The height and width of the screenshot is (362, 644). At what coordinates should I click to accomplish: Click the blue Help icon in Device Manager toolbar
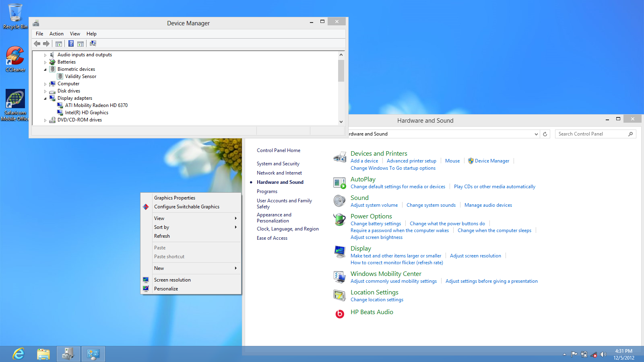(71, 43)
